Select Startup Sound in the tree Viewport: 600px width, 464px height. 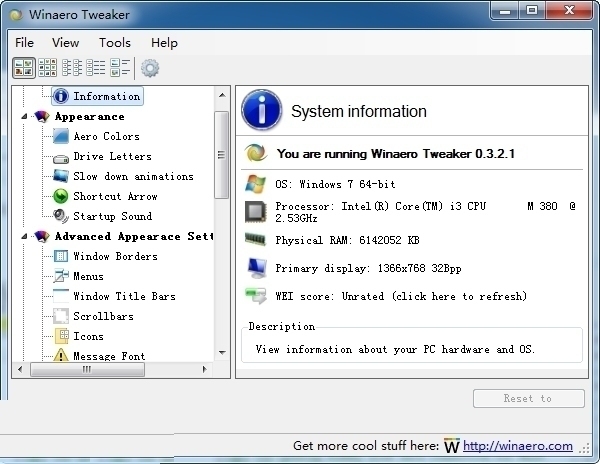pos(112,216)
